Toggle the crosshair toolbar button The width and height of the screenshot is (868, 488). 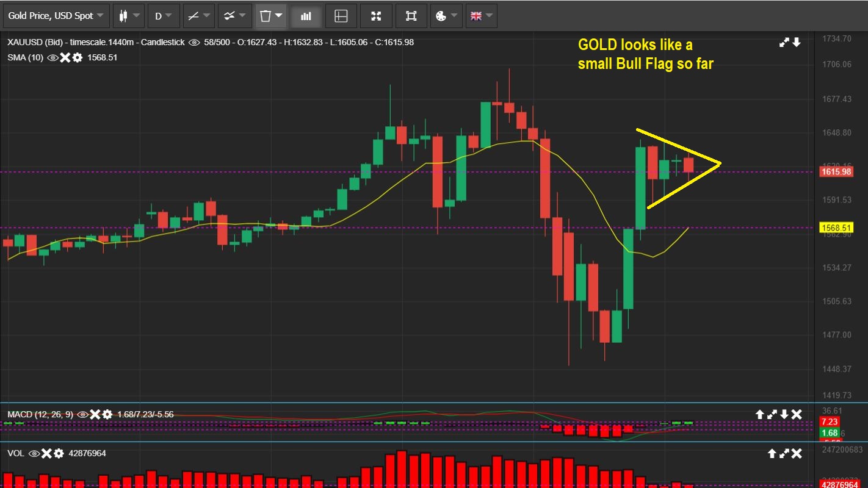(x=341, y=16)
